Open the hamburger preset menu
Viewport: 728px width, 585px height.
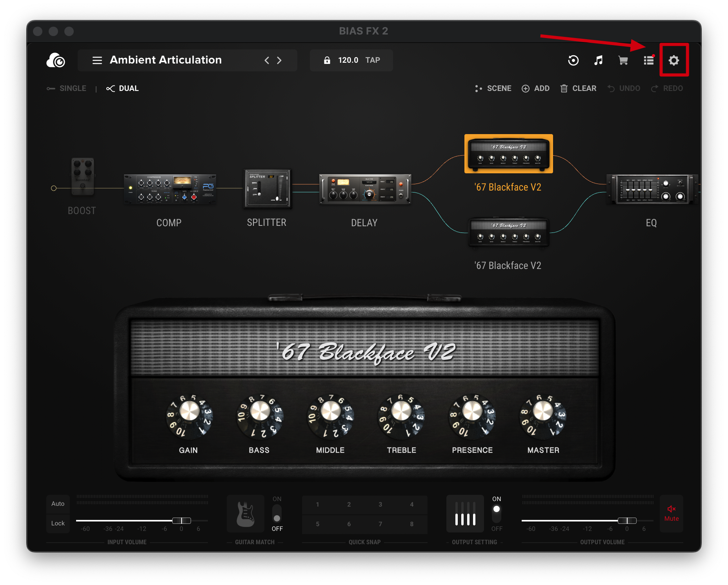[97, 60]
